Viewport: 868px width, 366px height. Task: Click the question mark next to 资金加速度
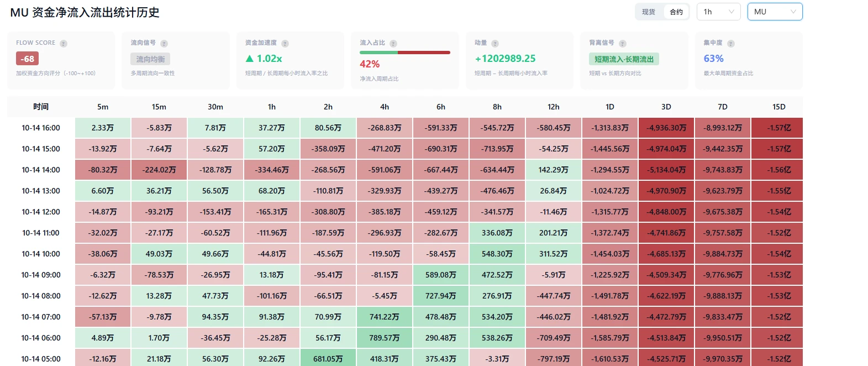285,44
